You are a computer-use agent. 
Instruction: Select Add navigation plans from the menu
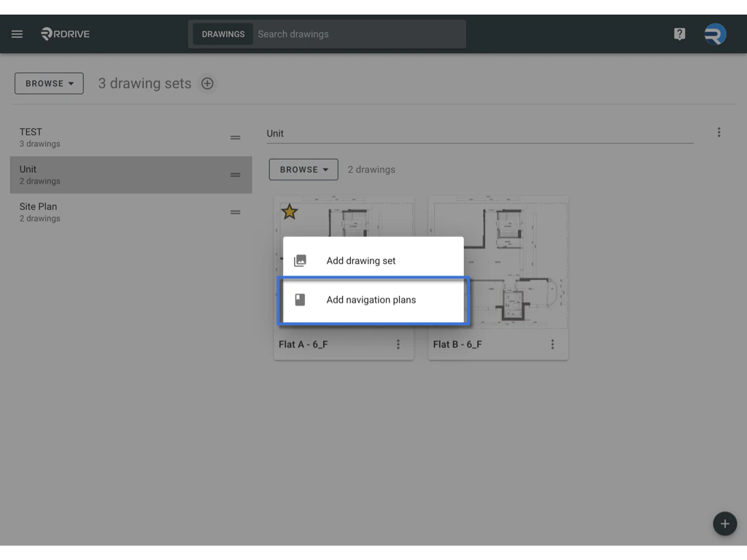tap(371, 300)
